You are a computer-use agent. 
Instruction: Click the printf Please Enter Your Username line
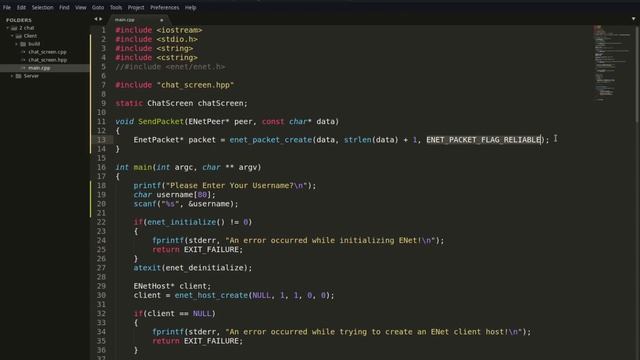[x=225, y=186]
